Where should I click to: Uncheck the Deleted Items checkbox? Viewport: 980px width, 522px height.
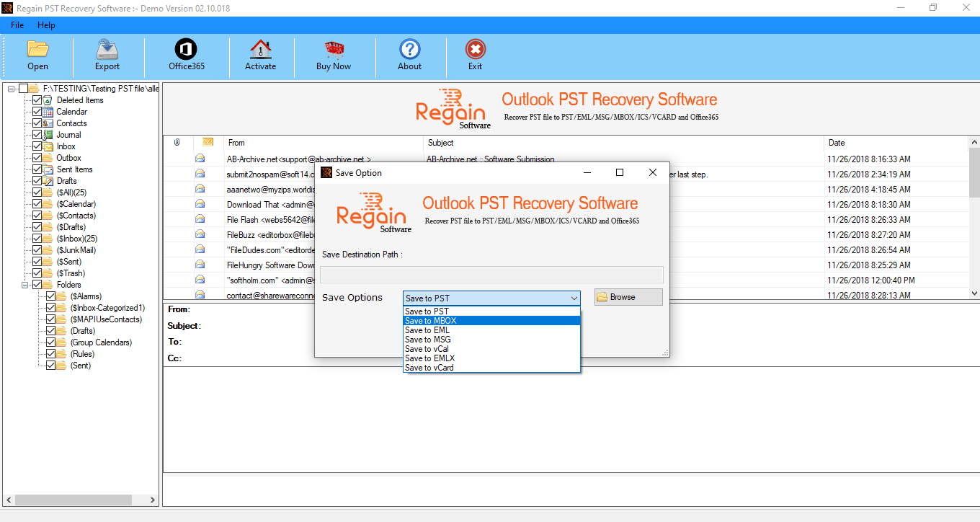click(37, 100)
